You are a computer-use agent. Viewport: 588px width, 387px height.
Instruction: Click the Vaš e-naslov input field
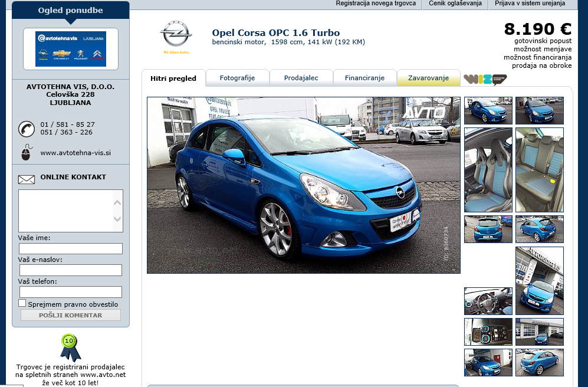tap(71, 270)
